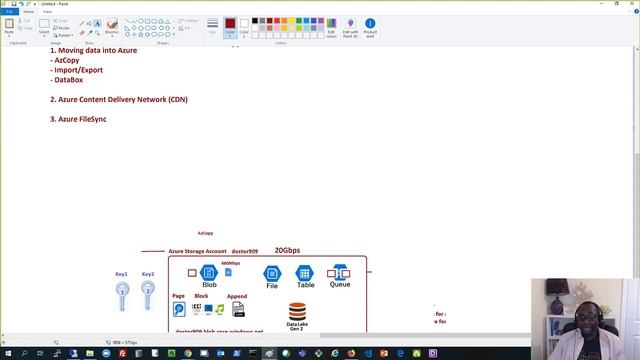Switch to the Home ribbon tab

(x=29, y=12)
